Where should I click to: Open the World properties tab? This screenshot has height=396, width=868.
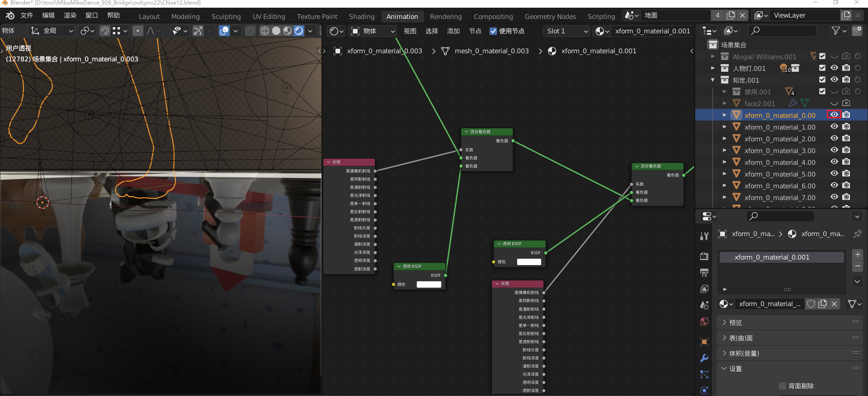(704, 321)
